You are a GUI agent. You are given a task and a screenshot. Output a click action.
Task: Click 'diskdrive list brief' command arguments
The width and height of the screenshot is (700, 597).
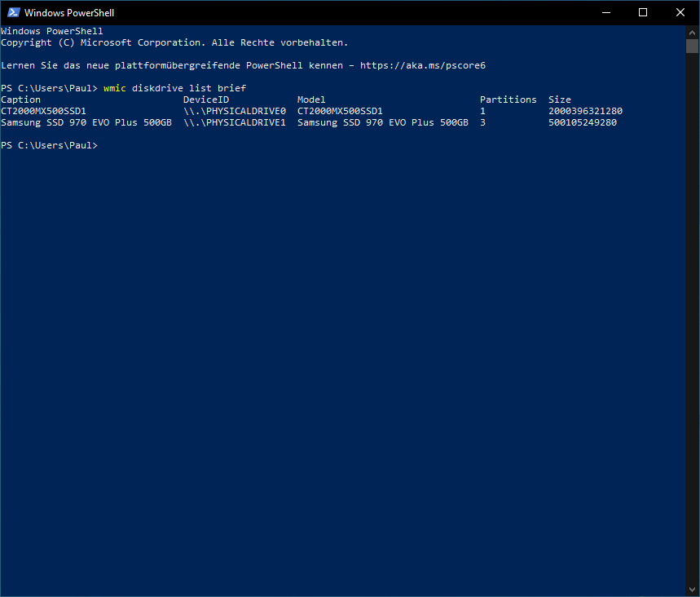pyautogui.click(x=189, y=88)
